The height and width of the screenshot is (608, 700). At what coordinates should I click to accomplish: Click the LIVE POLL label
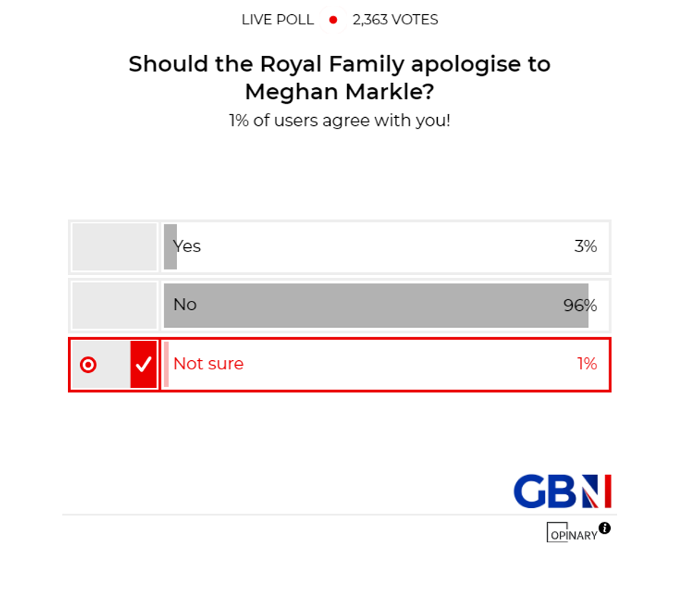(278, 20)
